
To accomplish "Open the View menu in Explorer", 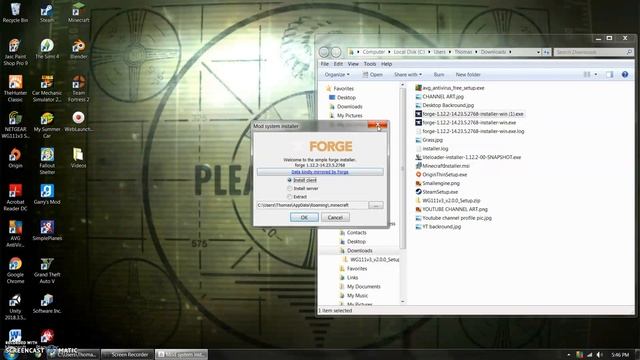I will [353, 64].
